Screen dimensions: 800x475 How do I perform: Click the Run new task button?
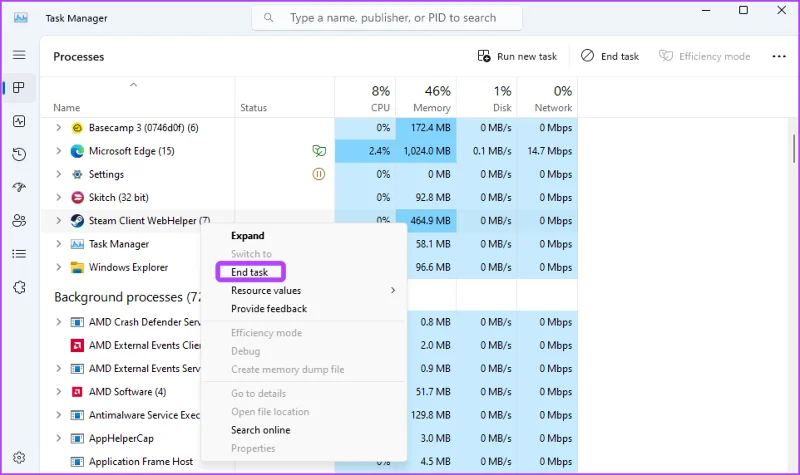tap(517, 56)
